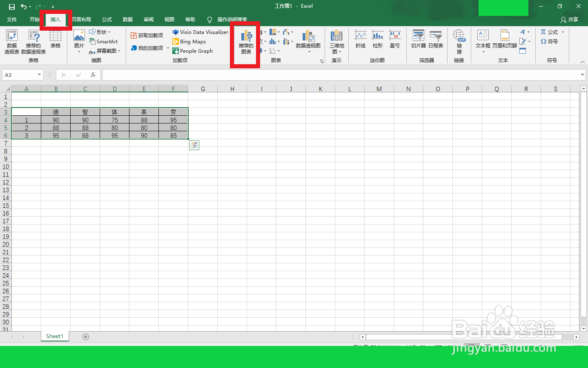This screenshot has width=588, height=368.
Task: Insert Header and Footer (页眉和页脚)
Action: pos(505,39)
